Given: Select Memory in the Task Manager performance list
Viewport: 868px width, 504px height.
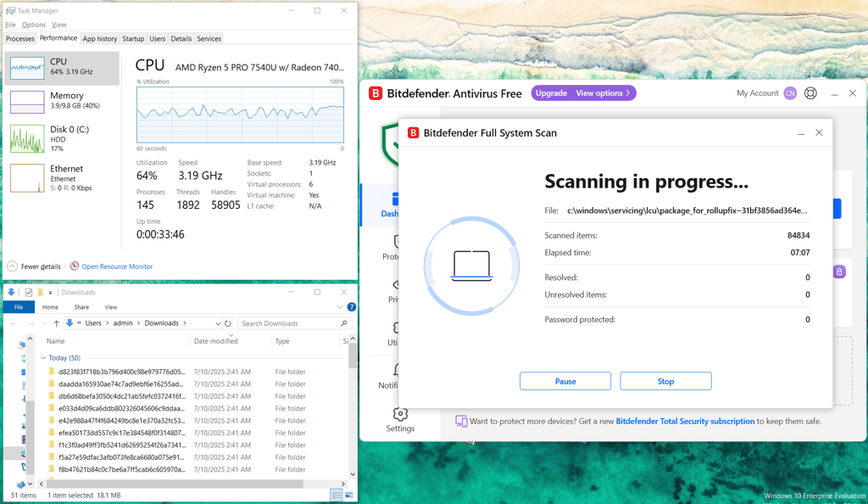Looking at the screenshot, I should (x=62, y=101).
